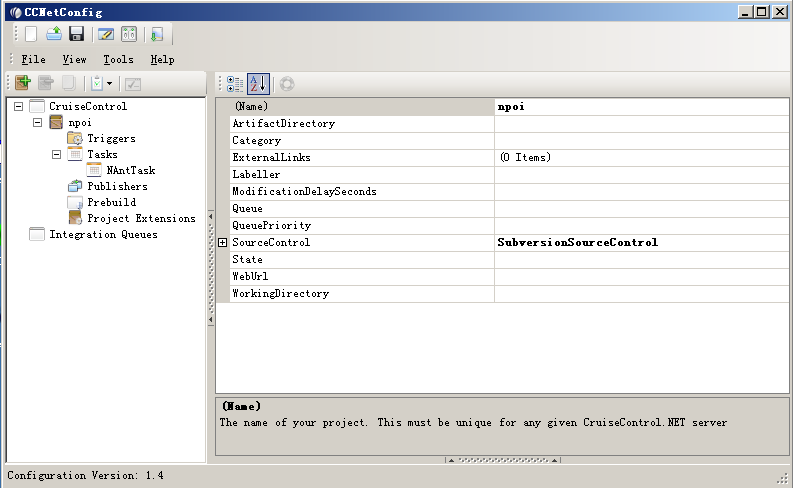Click the New configuration file icon
793x488 pixels.
31,34
